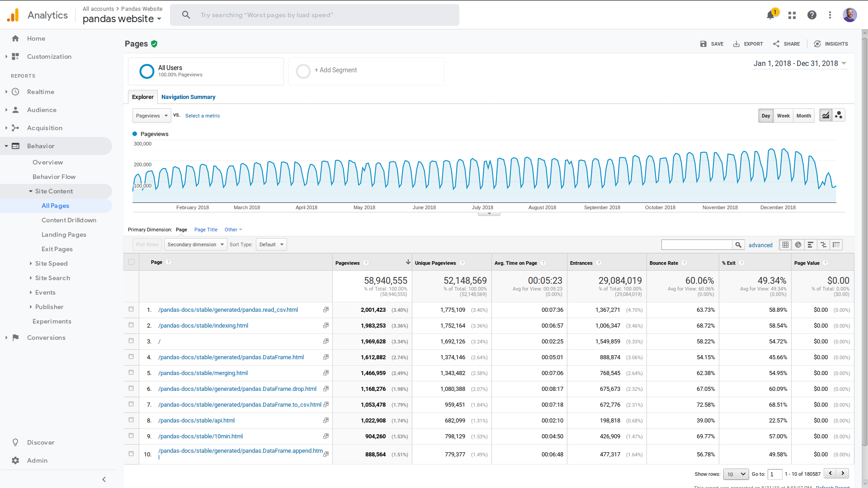Open api.html page in new window icon

[x=326, y=420]
